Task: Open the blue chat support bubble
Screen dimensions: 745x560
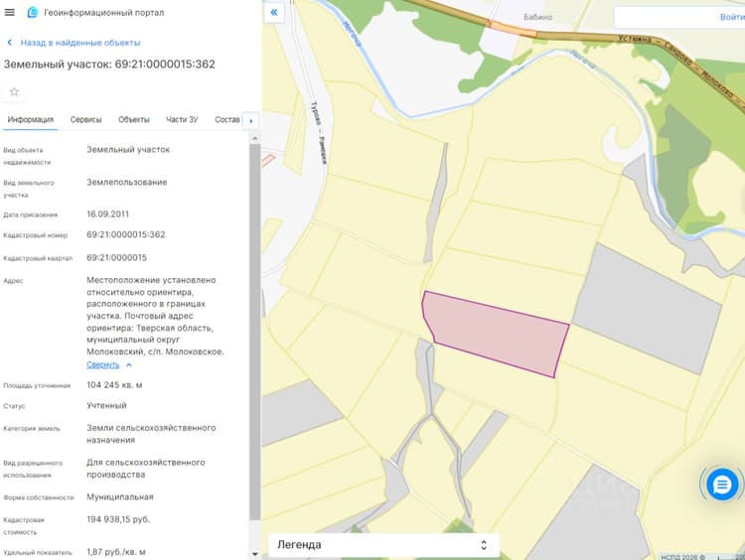Action: click(722, 485)
